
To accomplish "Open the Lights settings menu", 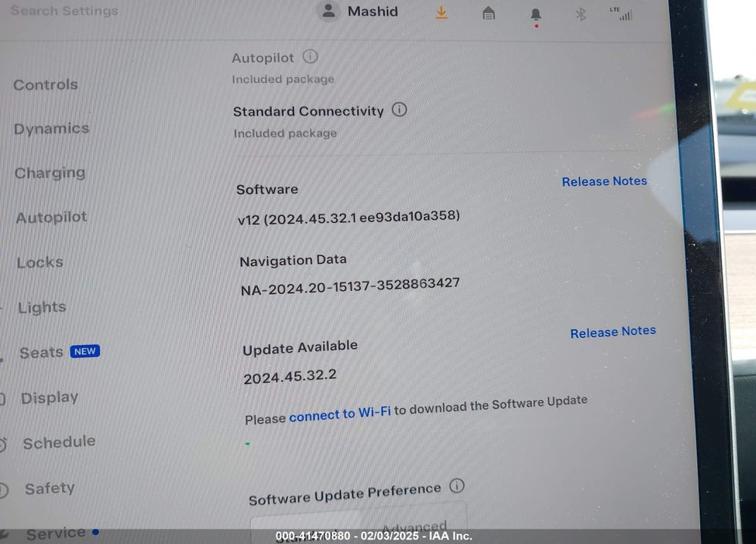I will (x=42, y=308).
